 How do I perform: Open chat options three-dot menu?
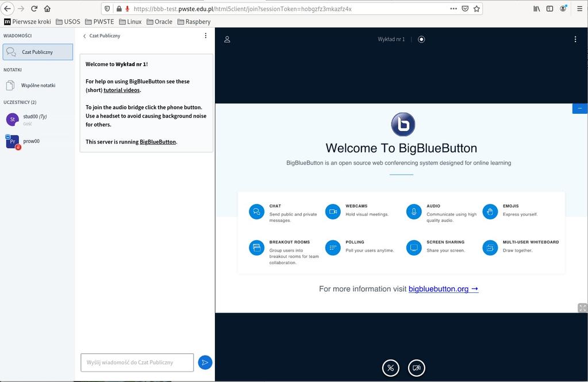206,36
